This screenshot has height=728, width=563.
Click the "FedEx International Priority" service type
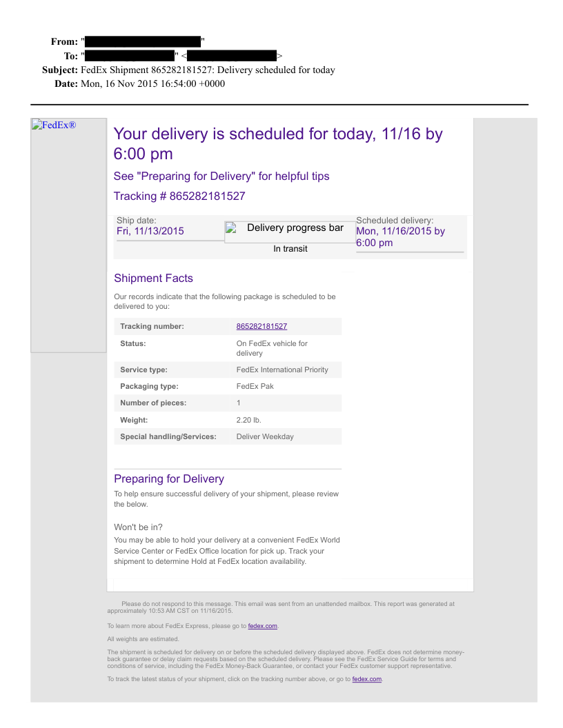click(282, 370)
